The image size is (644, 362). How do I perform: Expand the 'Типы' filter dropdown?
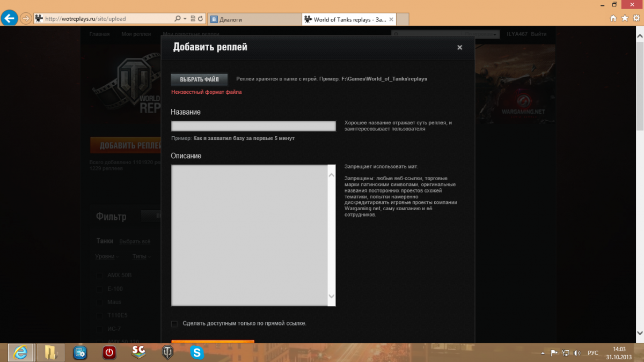click(142, 256)
